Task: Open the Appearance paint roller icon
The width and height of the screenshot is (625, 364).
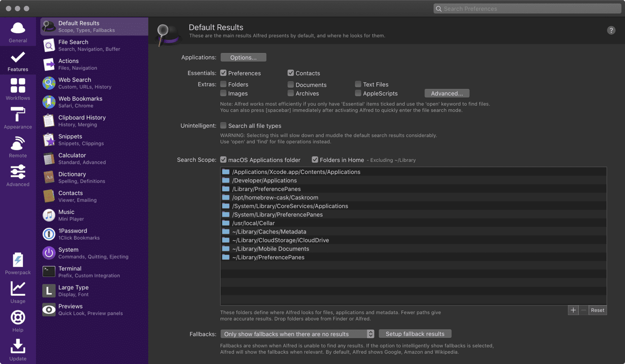Action: point(18,114)
